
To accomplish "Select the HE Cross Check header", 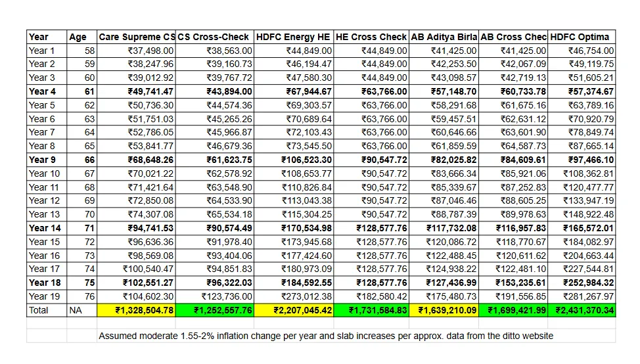I will coord(371,37).
